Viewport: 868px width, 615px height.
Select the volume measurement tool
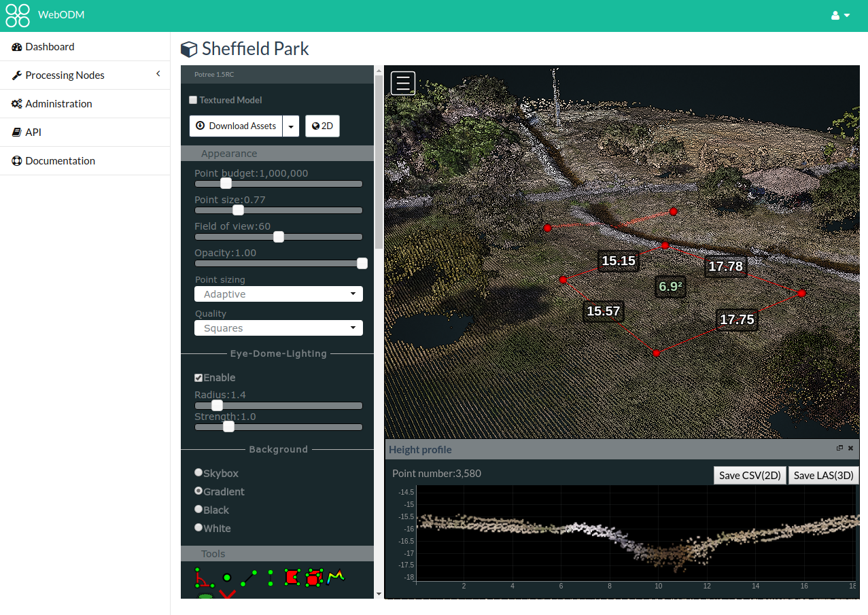(313, 578)
